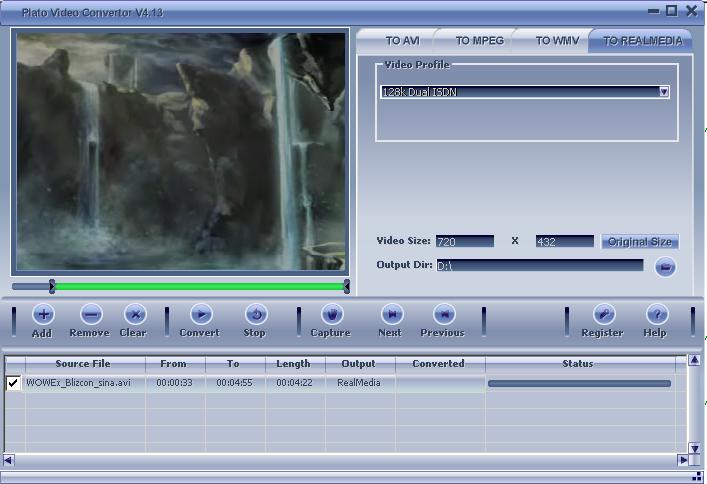Switch to the TO WMV tab

click(557, 41)
